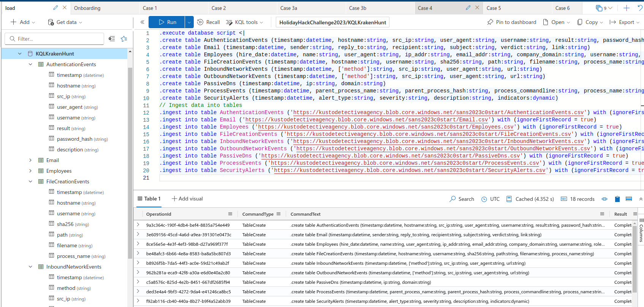Click the AuthenticationEvents.csv blob URL in editor
The height and width of the screenshot is (307, 644).
(438, 112)
